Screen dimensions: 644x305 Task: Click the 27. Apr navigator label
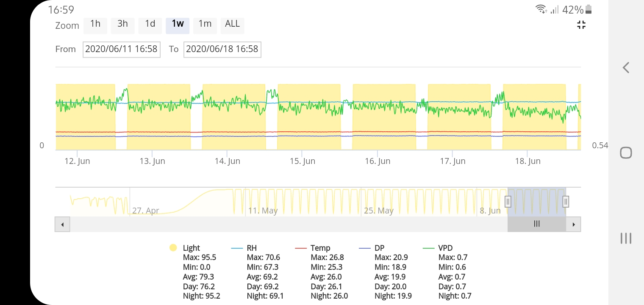point(146,211)
